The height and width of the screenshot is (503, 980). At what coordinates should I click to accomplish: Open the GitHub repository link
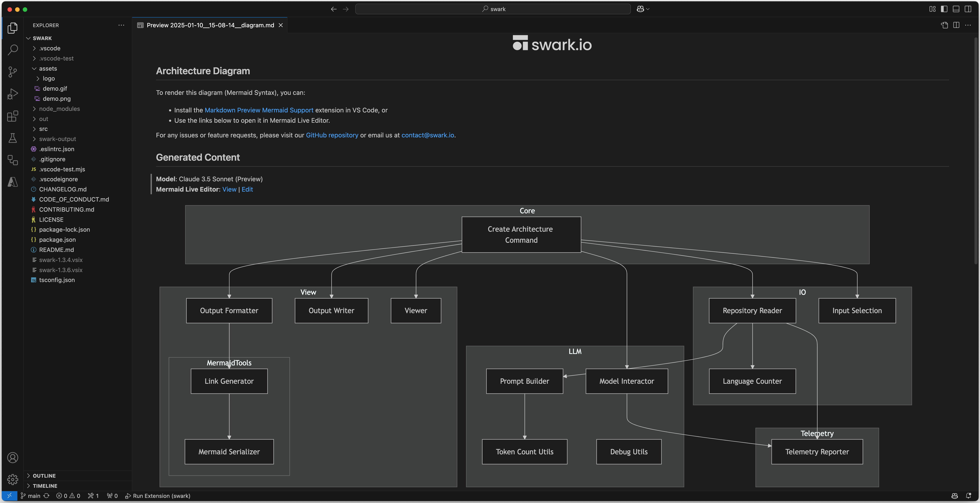tap(332, 135)
